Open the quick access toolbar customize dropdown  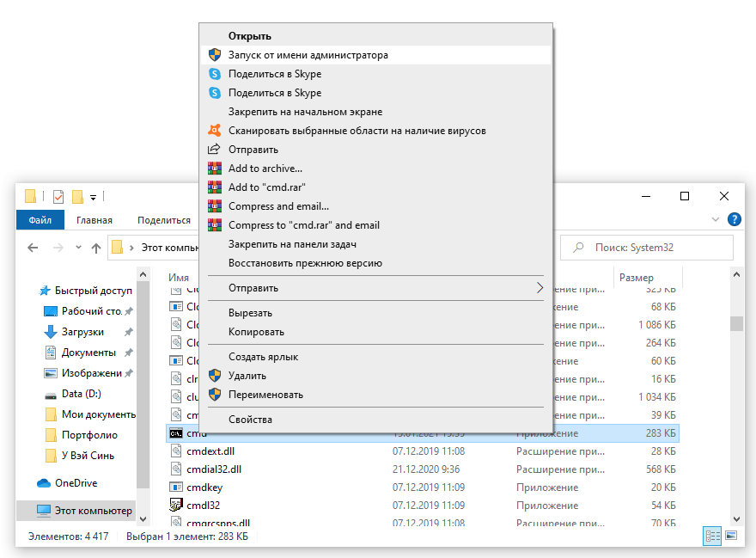point(93,197)
